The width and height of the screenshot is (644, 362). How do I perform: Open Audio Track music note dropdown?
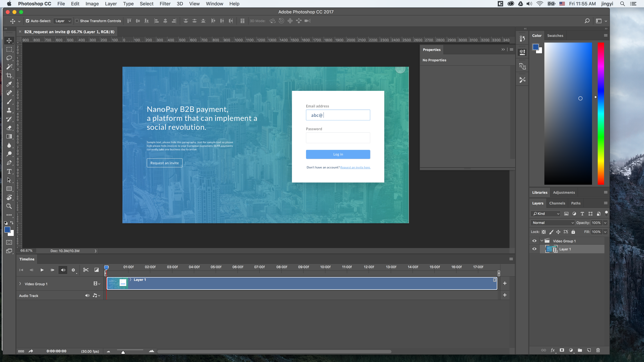[x=96, y=295]
